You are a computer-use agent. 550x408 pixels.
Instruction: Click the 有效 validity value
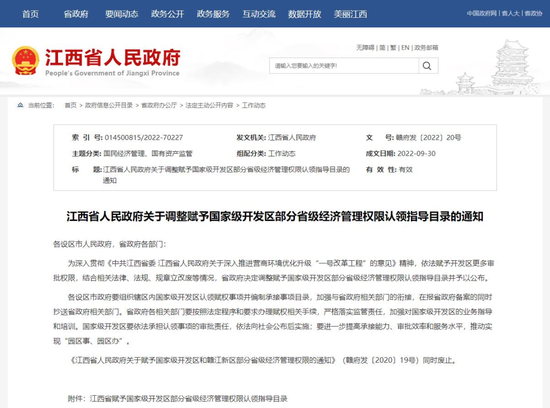pos(406,169)
